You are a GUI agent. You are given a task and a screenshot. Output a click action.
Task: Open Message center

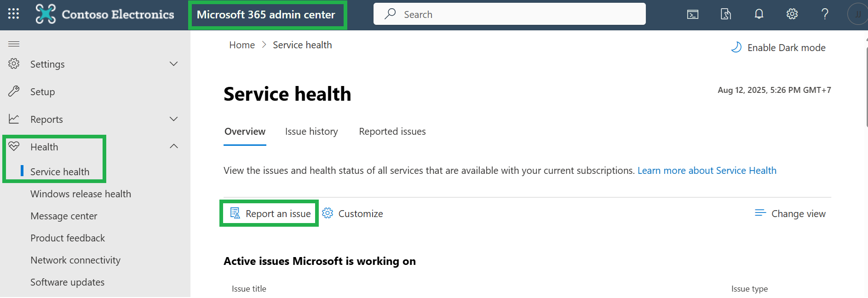coord(64,216)
